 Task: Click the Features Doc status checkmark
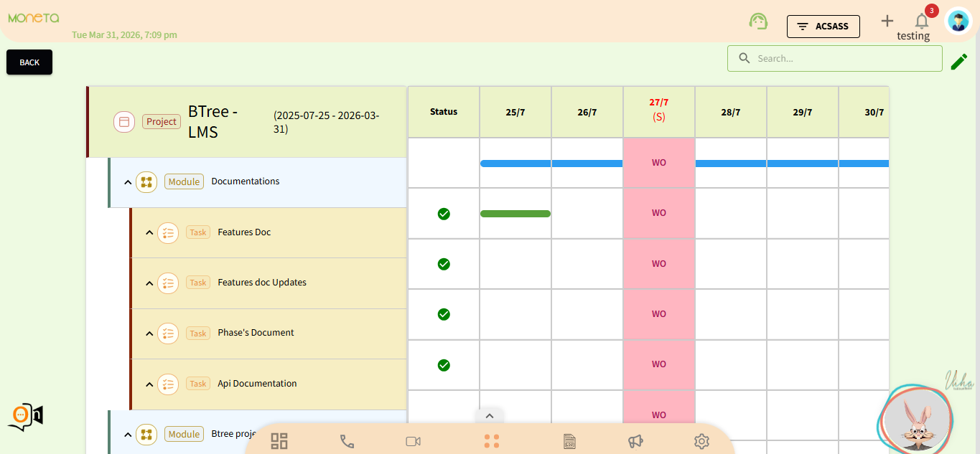coord(444,214)
